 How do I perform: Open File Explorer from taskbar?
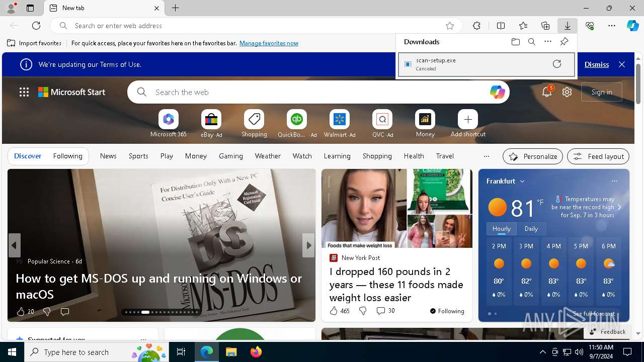coord(231,352)
